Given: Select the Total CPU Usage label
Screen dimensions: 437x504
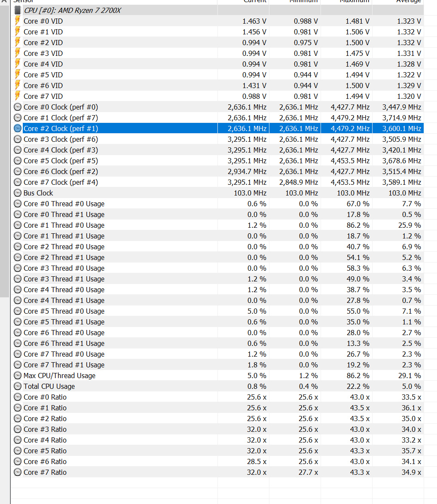Looking at the screenshot, I should pos(49,386).
